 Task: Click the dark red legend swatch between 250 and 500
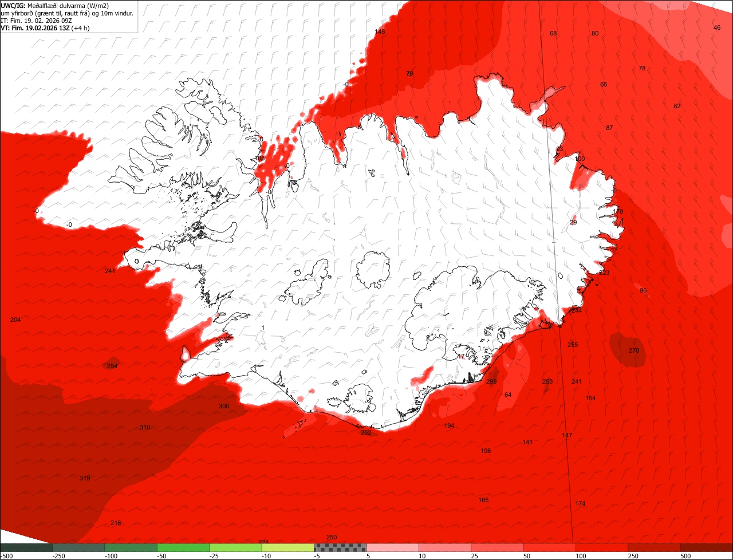click(x=654, y=547)
